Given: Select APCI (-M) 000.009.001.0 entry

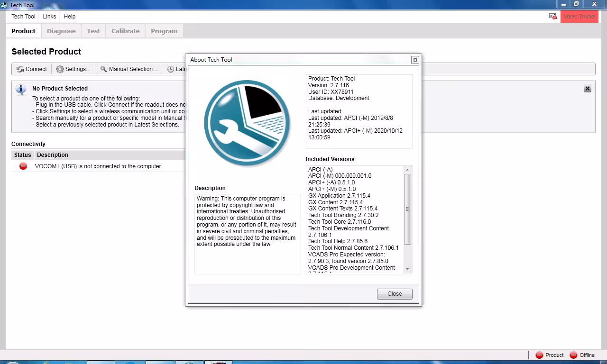Looking at the screenshot, I should point(340,176).
